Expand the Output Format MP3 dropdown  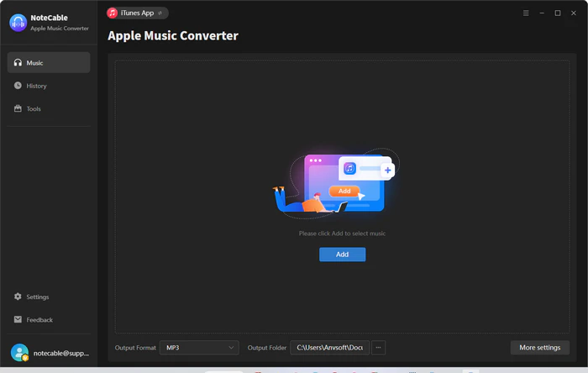pos(199,348)
